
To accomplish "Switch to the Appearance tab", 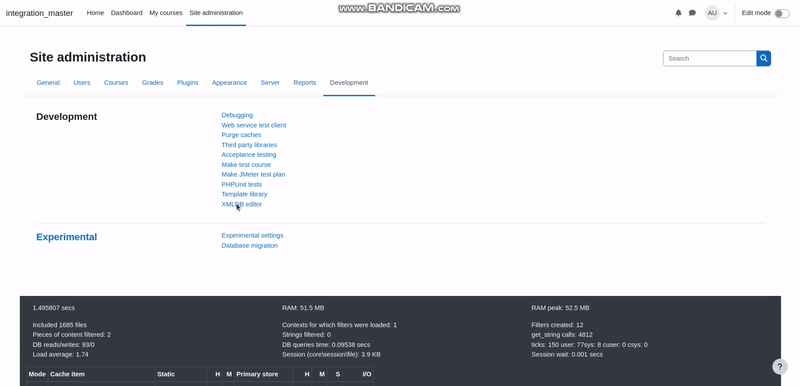I will [229, 83].
